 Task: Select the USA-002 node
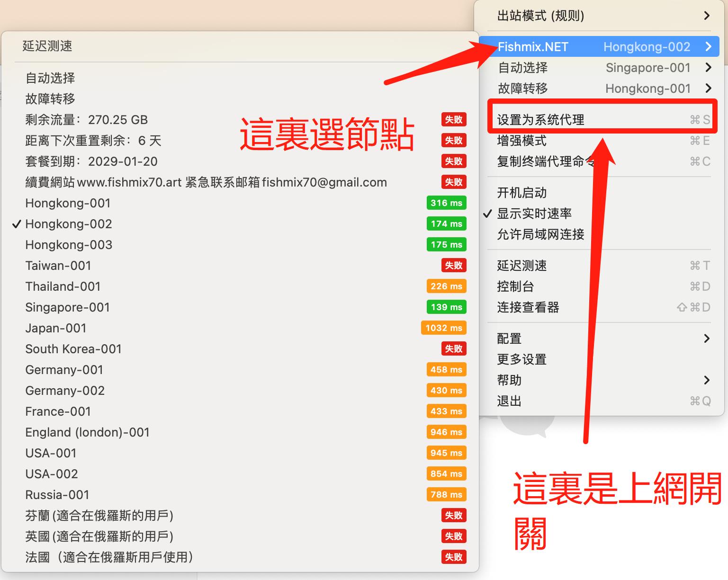[240, 474]
